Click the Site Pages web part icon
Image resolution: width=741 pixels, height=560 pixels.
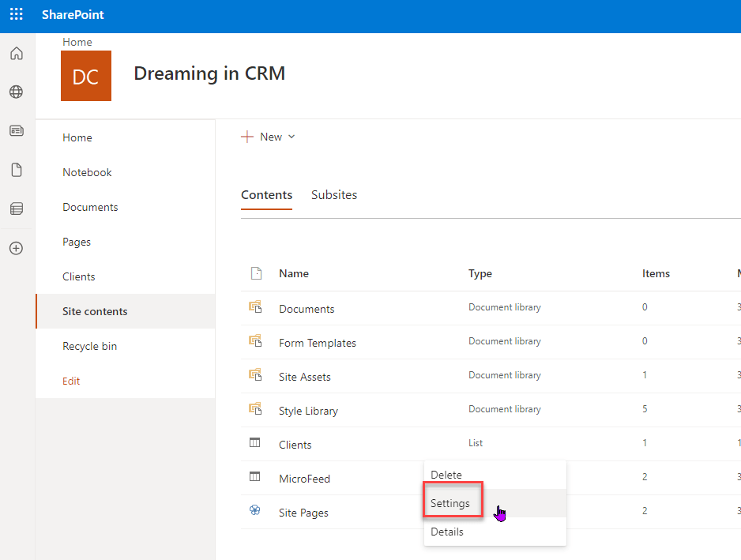pos(255,510)
